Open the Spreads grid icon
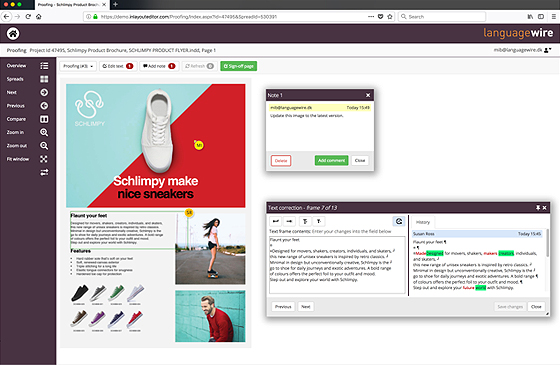Viewport: 560px width, 365px height. 44,79
